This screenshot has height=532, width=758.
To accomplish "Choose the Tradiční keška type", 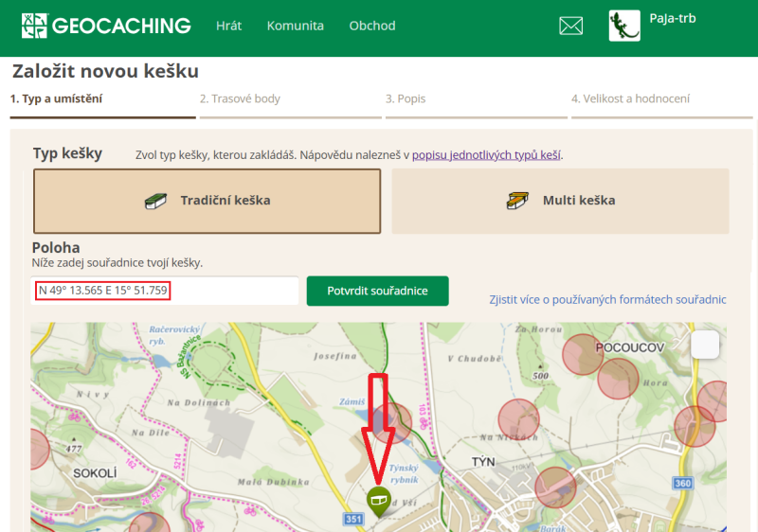I will 207,201.
